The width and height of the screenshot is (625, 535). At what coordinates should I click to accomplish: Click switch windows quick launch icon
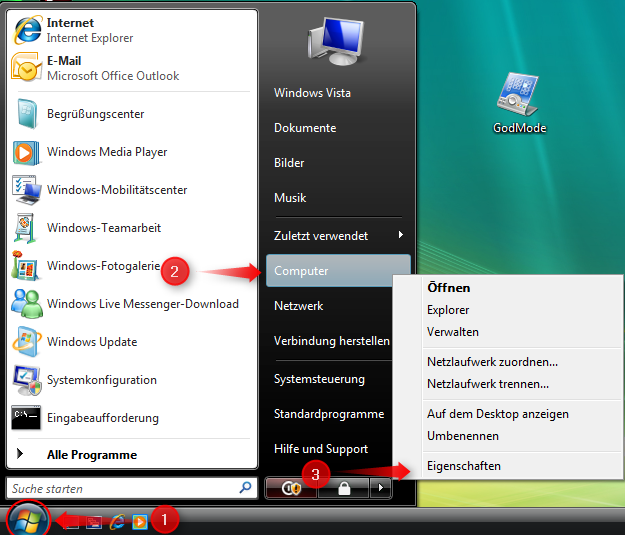94,521
